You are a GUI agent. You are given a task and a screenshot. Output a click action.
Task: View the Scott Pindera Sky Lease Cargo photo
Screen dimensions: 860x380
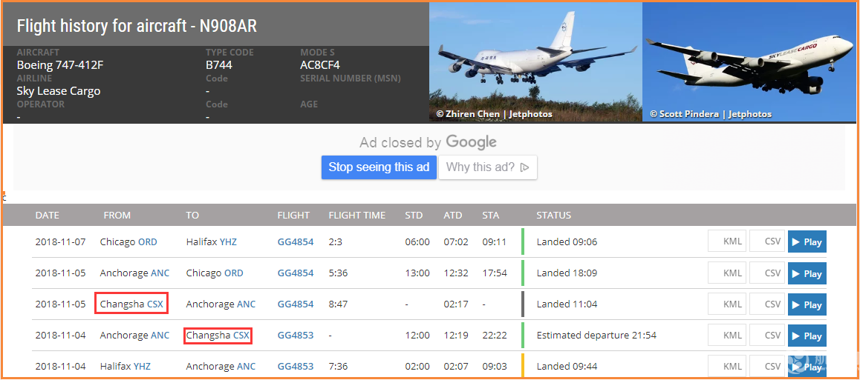pos(749,62)
